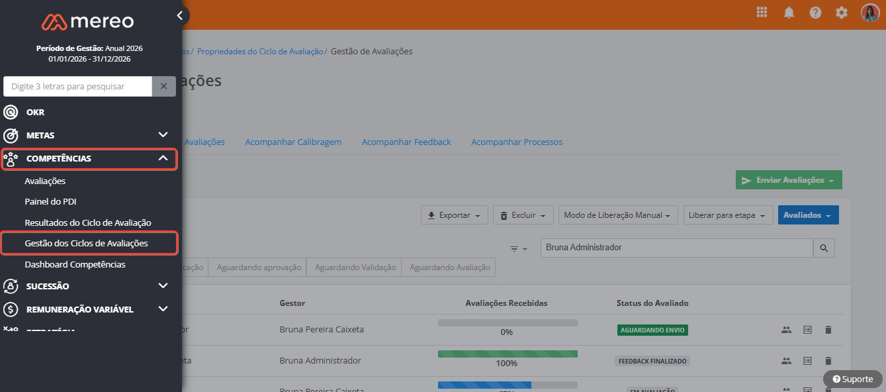Click the Remuneração Variável dollar icon
886x392 pixels.
(x=11, y=310)
